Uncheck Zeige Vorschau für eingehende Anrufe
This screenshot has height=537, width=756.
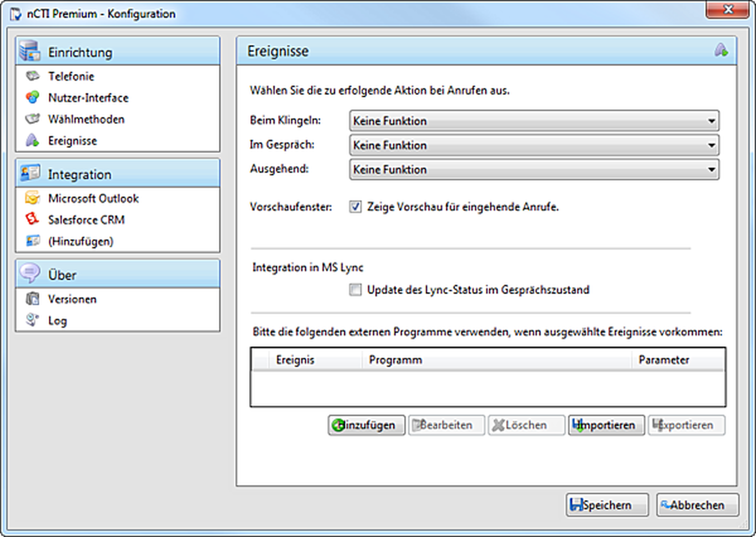point(355,207)
